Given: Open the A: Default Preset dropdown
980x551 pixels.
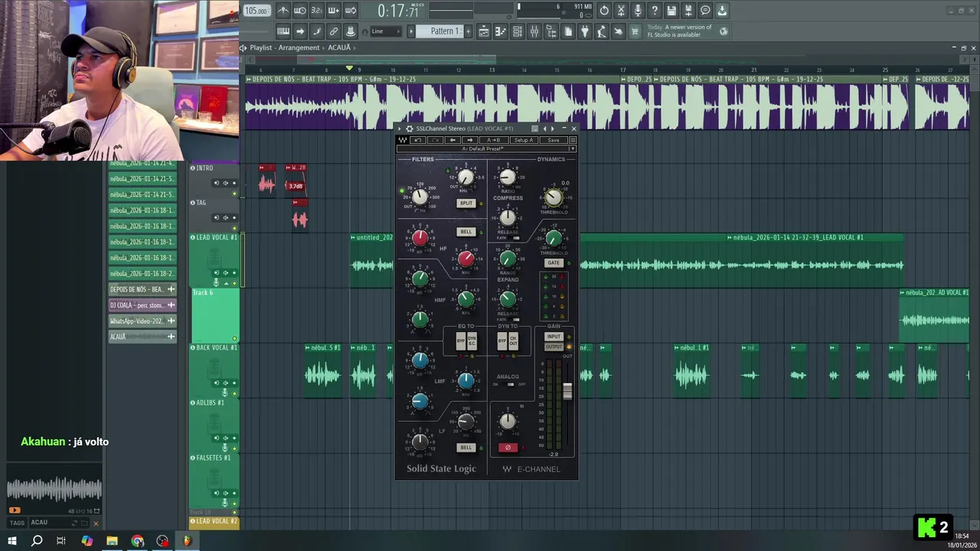Looking at the screenshot, I should tap(487, 148).
